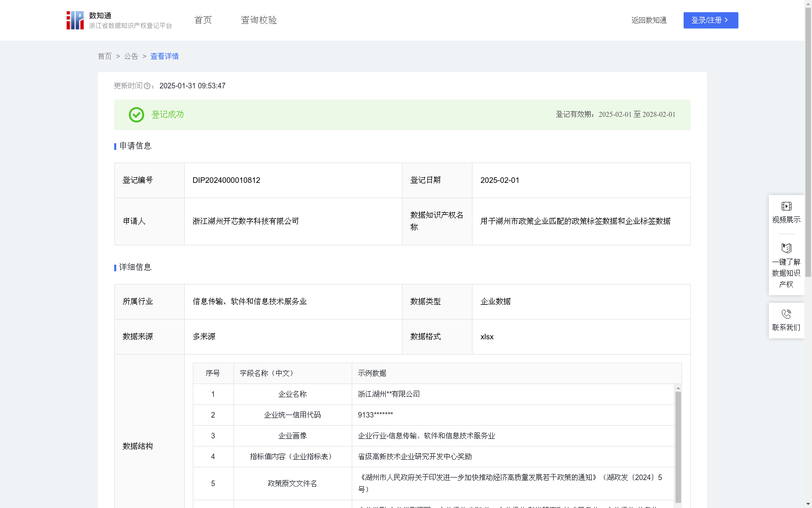Click the 登录/注册 button
Image resolution: width=812 pixels, height=508 pixels.
click(710, 20)
